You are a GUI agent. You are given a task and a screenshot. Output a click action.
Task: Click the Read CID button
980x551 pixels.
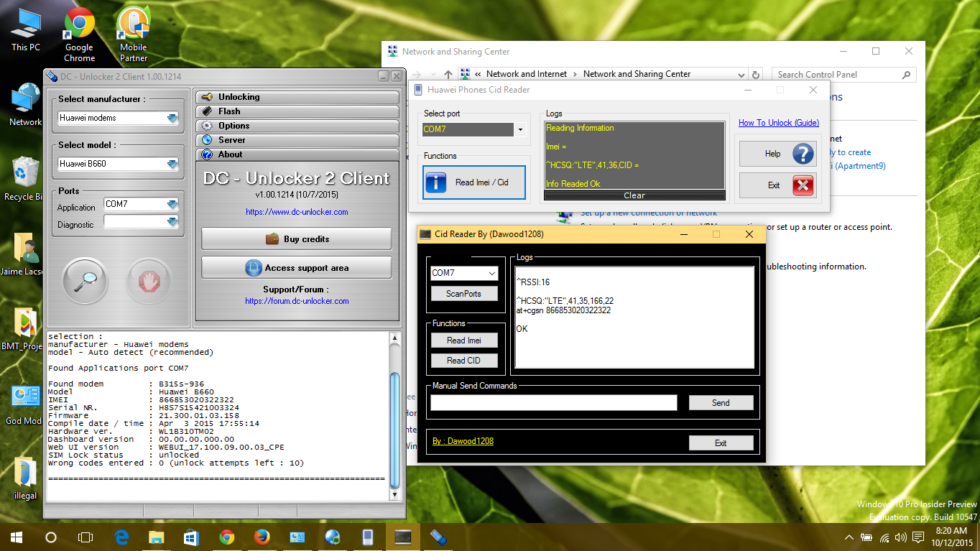click(463, 361)
